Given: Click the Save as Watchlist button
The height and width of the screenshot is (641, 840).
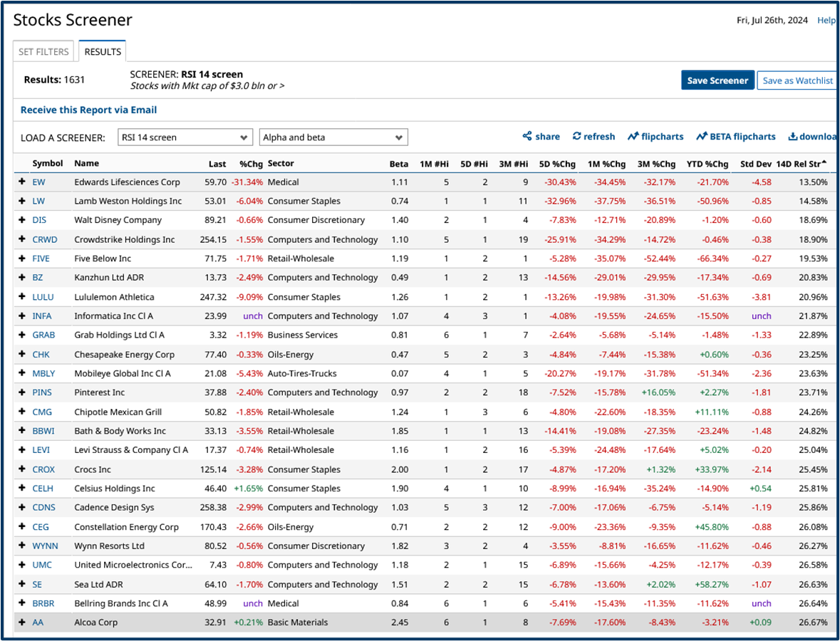Looking at the screenshot, I should (x=797, y=80).
